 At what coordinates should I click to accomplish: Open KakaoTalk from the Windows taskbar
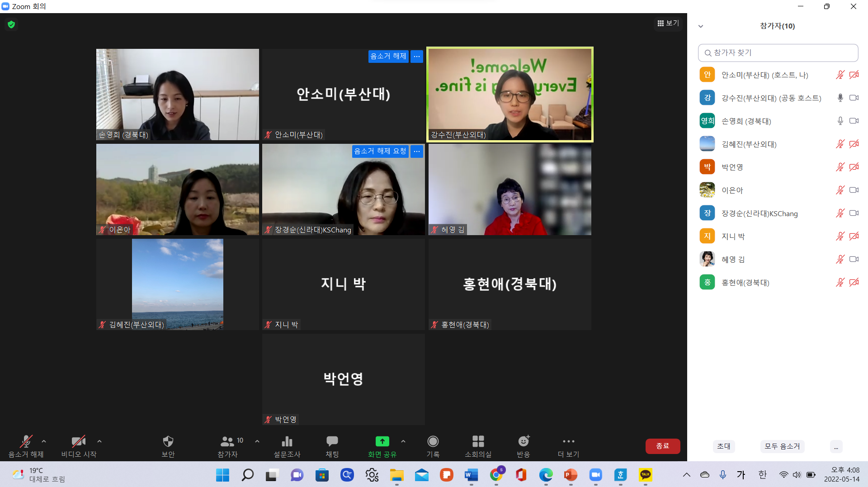coord(645,475)
